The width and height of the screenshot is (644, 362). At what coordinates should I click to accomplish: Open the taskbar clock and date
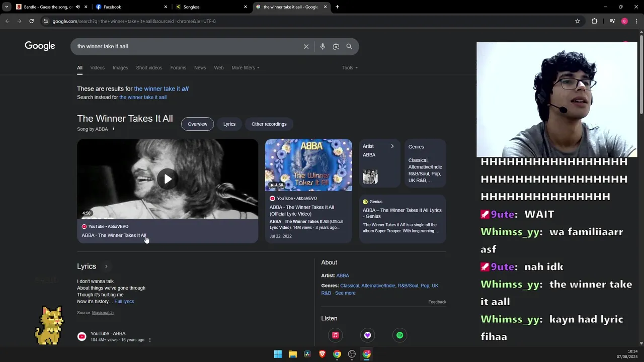coord(628,354)
